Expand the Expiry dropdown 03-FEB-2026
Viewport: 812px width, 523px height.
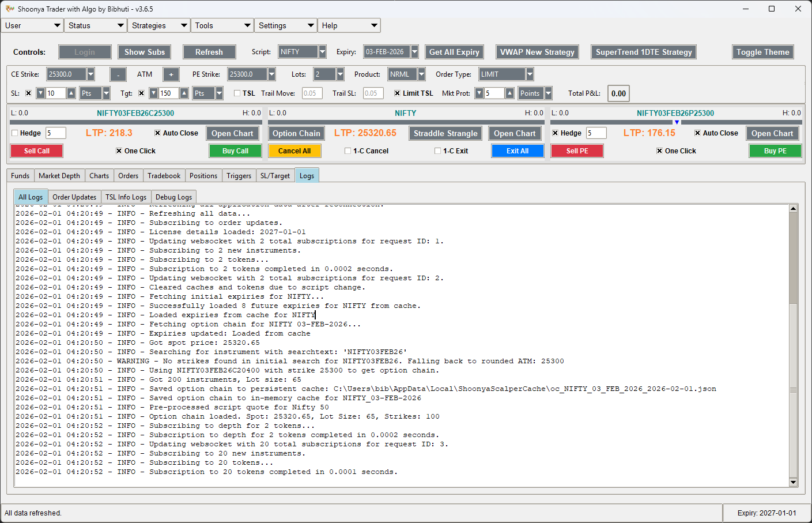(x=414, y=51)
